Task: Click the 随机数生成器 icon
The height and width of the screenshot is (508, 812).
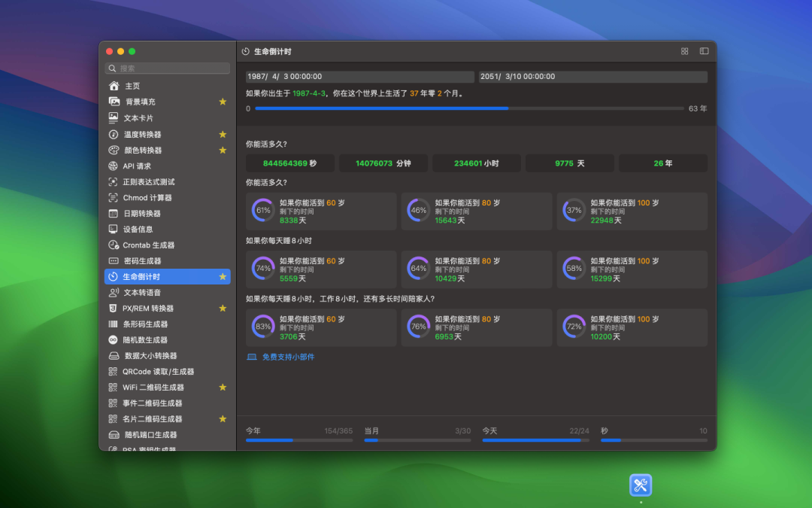Action: point(114,339)
